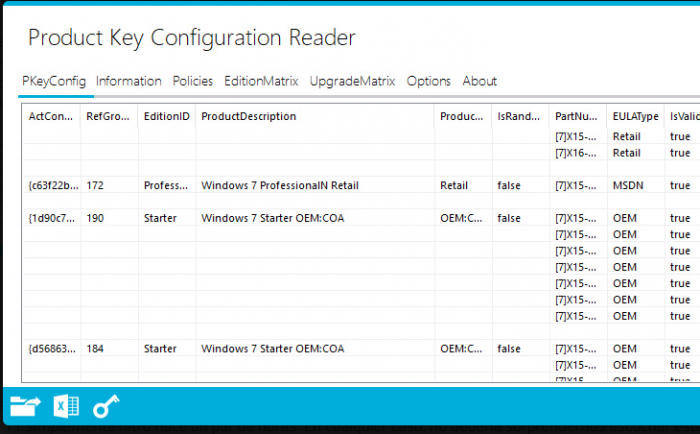Open the UpgradeMatrix tab
Image resolution: width=700 pixels, height=434 pixels.
coord(352,81)
